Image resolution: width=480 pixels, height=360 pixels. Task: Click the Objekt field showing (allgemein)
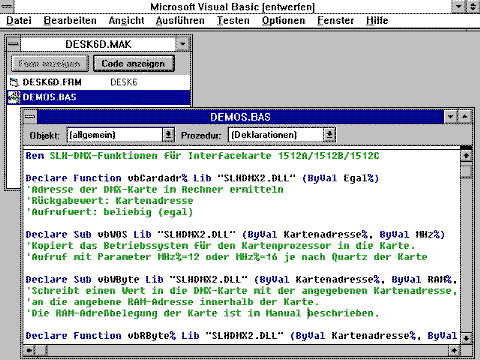point(115,135)
